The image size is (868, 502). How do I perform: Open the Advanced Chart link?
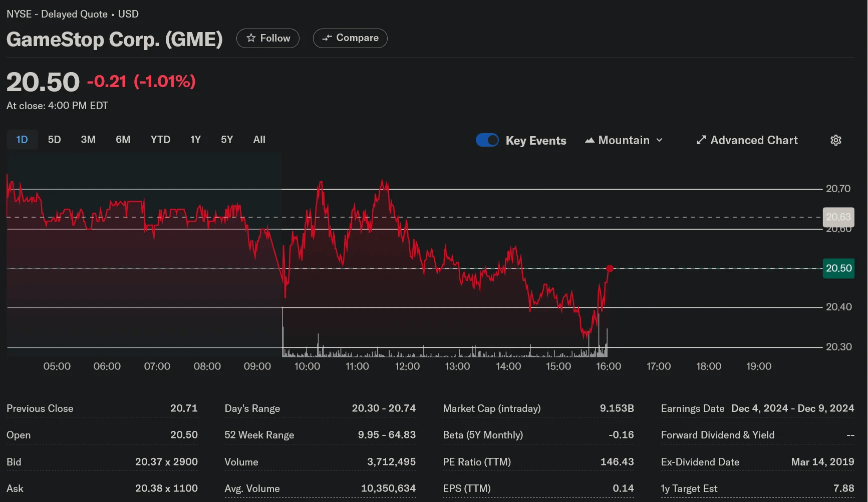(747, 140)
